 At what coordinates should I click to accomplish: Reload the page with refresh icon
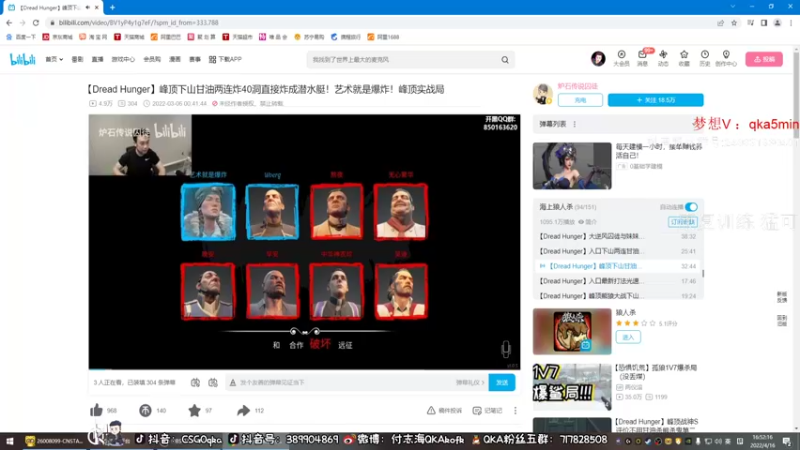tap(36, 22)
